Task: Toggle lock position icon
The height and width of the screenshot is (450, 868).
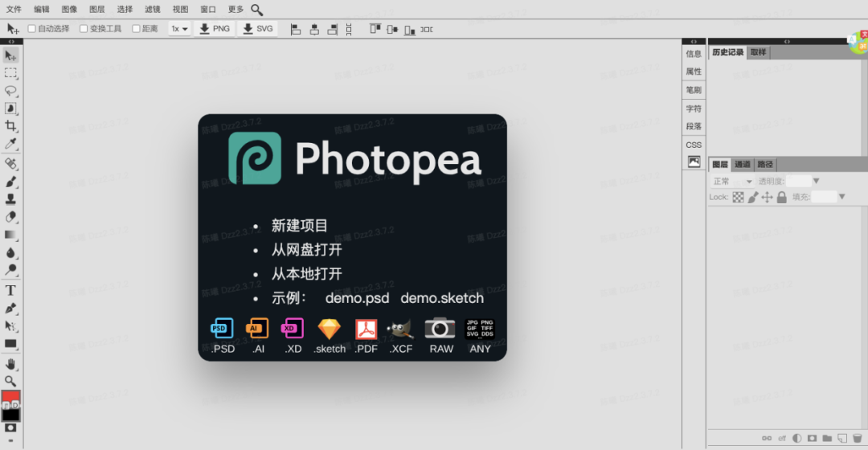Action: point(767,197)
